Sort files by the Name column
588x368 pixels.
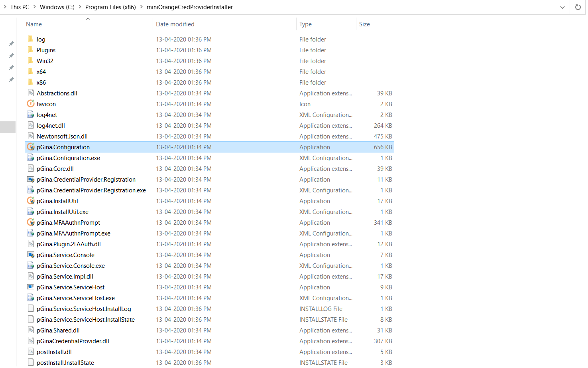[34, 24]
